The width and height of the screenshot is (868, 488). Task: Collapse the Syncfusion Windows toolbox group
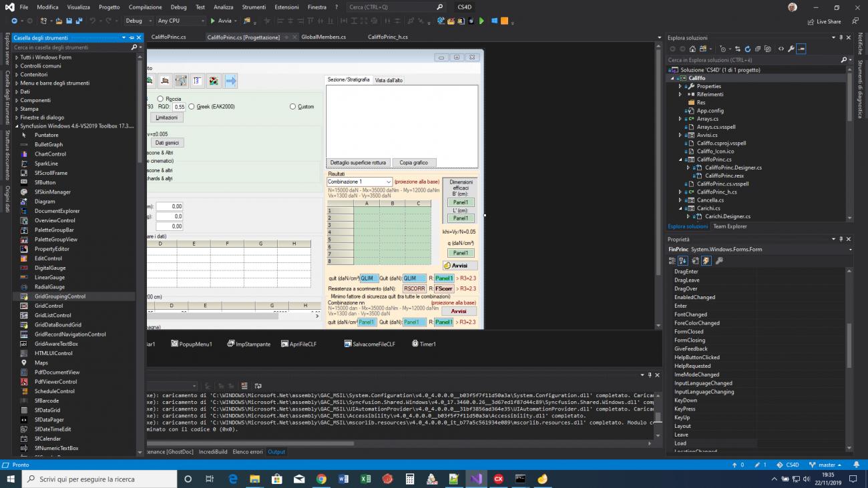click(17, 126)
